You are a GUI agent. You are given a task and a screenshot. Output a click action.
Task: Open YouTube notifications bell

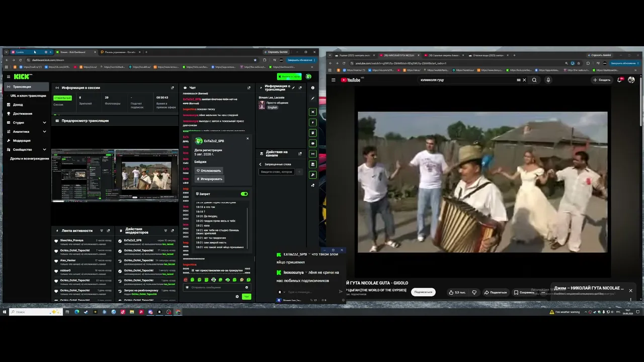620,80
